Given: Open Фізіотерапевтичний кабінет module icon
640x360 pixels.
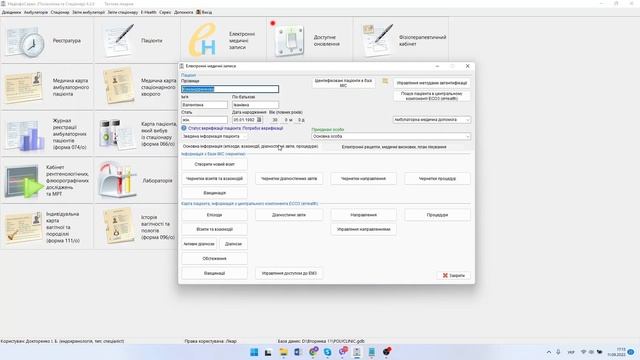Looking at the screenshot, I should (378, 40).
